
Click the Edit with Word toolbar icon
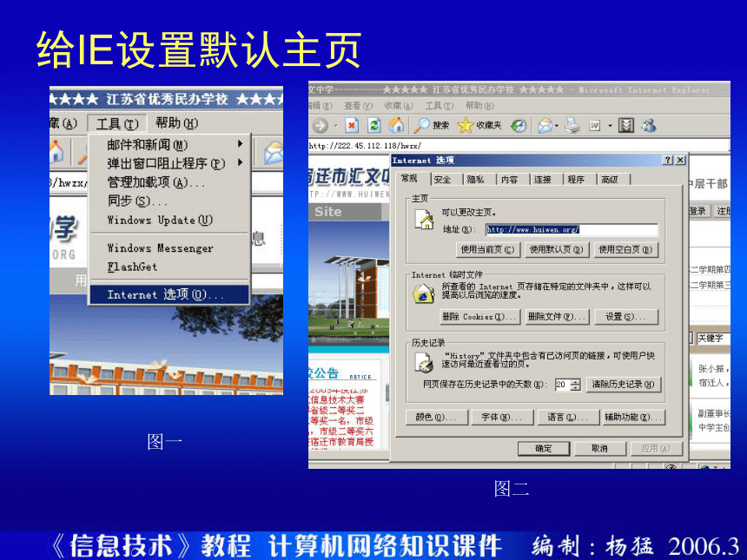pos(594,126)
